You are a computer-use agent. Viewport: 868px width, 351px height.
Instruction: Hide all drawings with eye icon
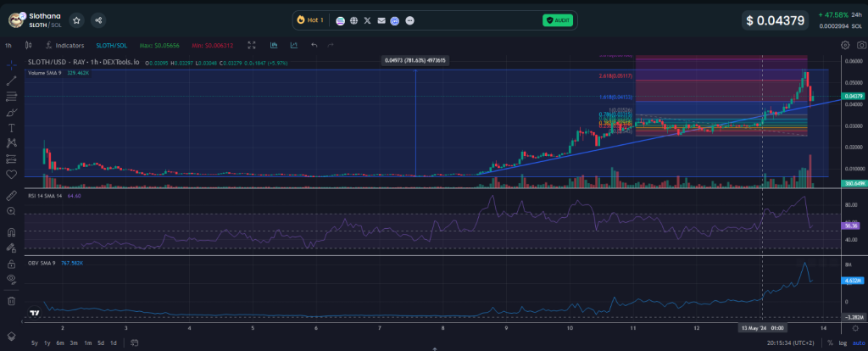11,280
